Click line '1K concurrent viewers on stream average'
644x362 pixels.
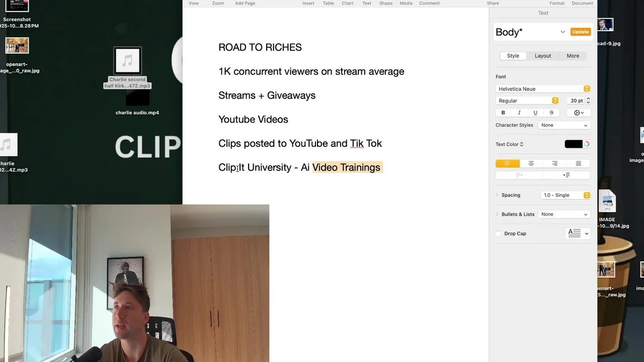tap(311, 71)
